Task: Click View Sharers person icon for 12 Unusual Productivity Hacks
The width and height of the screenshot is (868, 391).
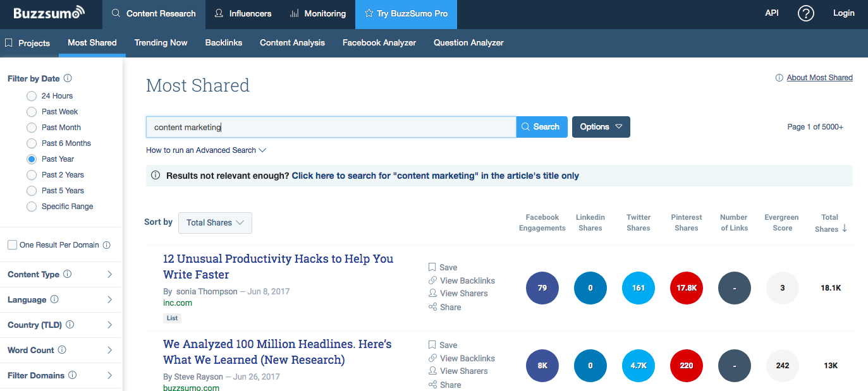Action: 432,293
